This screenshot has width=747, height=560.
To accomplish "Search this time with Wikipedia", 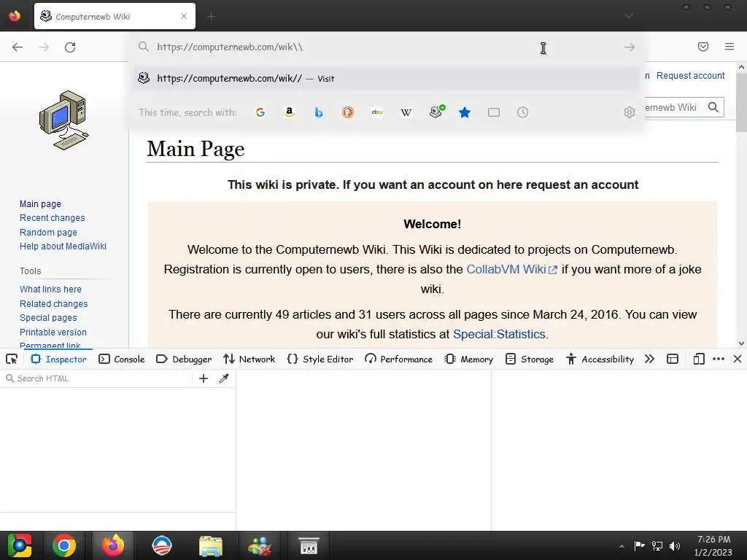I will point(406,112).
